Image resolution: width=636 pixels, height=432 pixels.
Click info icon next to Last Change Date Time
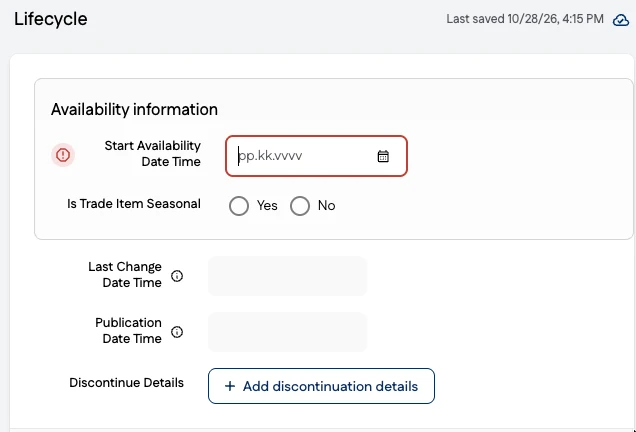(x=177, y=276)
